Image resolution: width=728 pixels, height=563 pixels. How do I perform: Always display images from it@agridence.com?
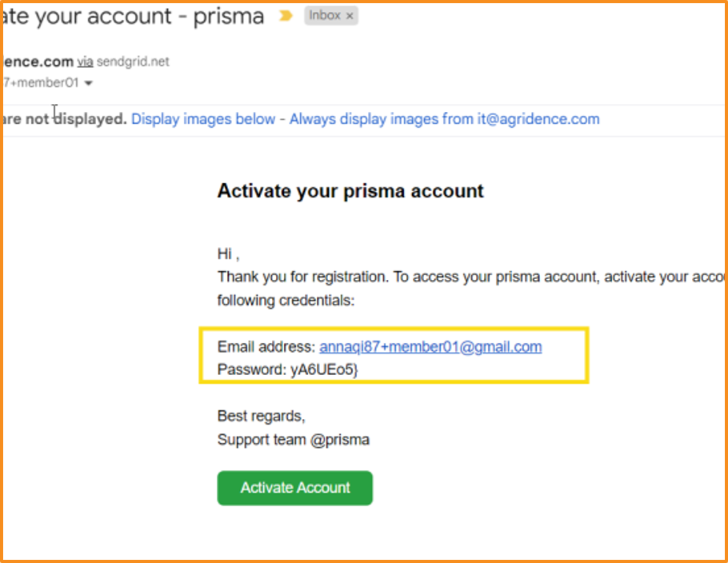[444, 119]
